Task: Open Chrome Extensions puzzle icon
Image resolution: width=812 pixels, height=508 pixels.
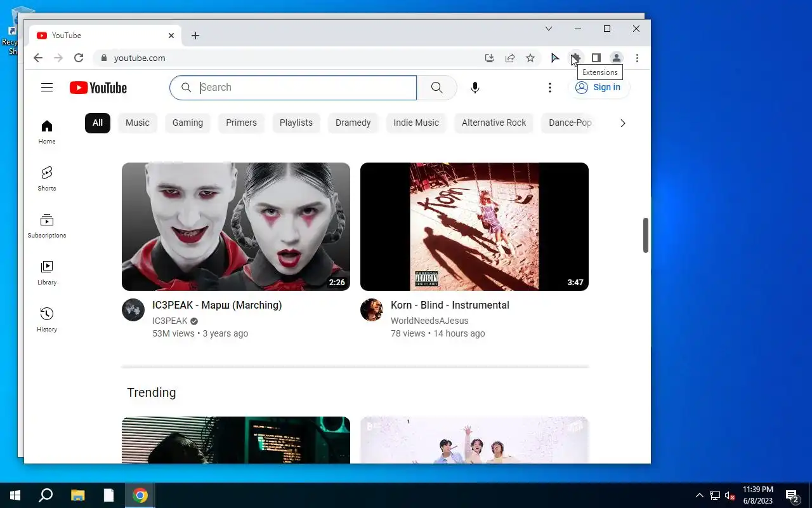Action: 575,58
